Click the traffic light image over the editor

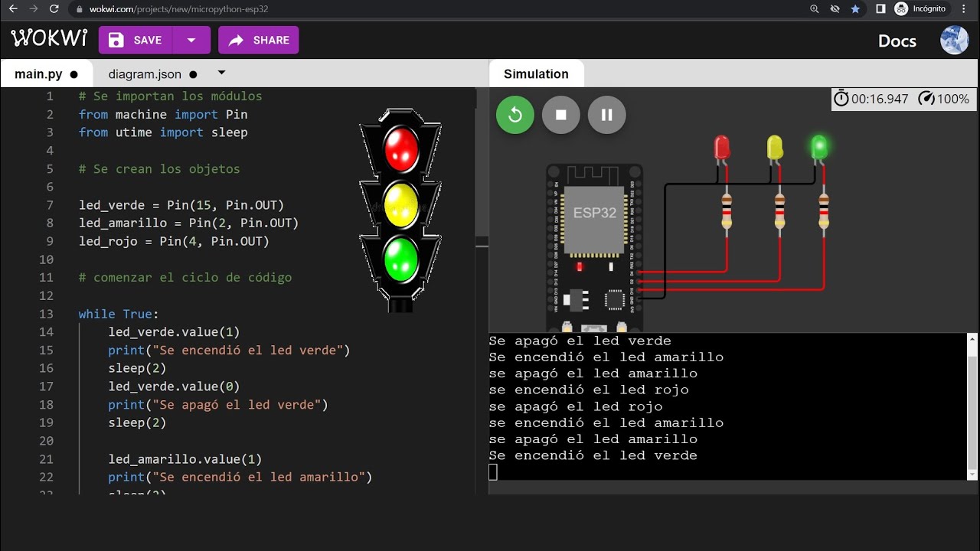click(400, 210)
